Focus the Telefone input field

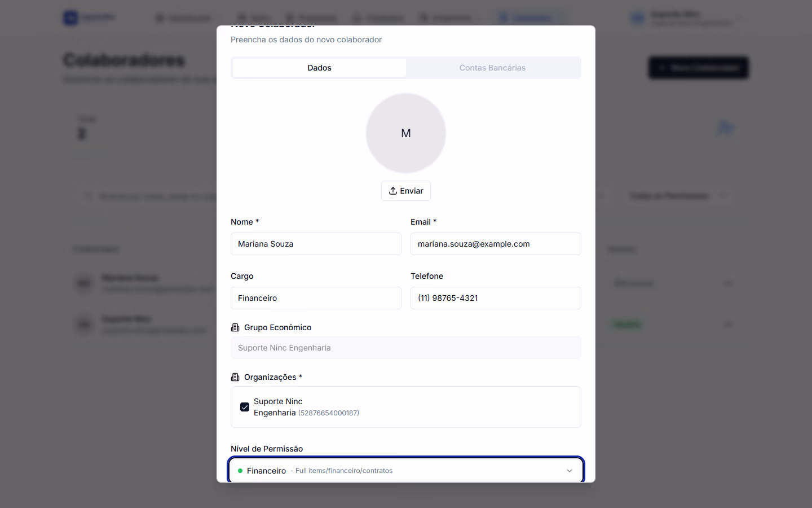click(496, 298)
